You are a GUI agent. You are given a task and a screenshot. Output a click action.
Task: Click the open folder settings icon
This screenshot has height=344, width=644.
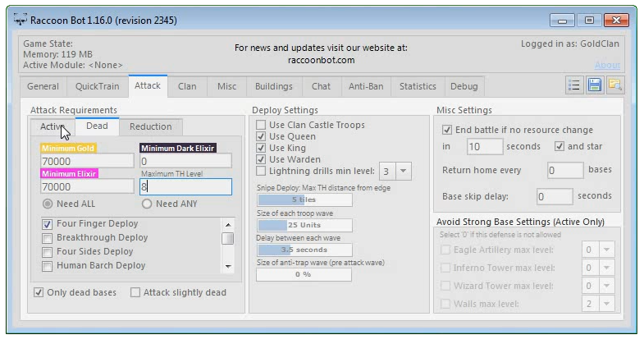point(614,85)
